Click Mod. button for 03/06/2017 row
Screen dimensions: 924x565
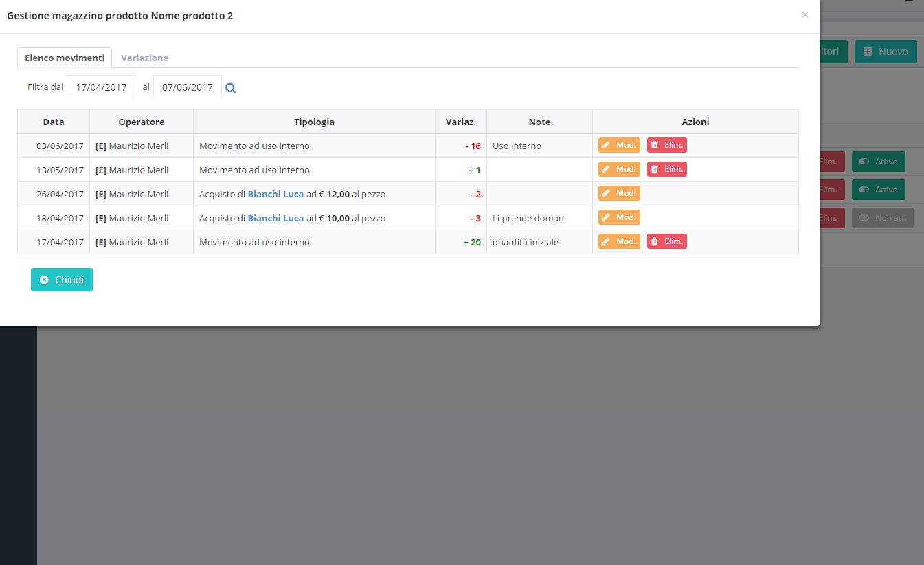(619, 145)
